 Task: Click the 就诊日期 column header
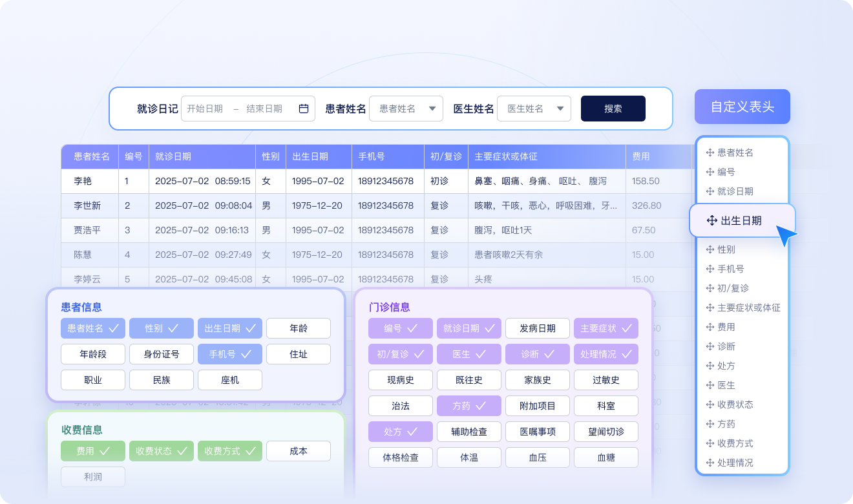173,156
